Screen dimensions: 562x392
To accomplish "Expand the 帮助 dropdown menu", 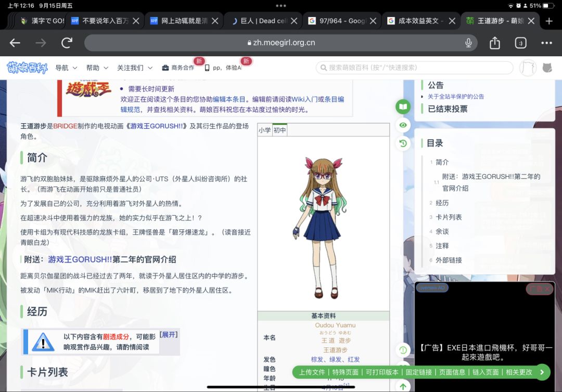I will [x=97, y=68].
